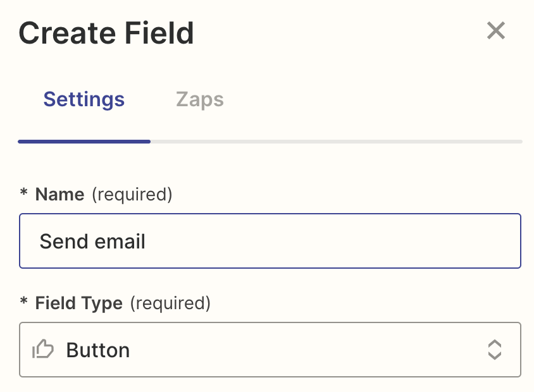
Task: Click the bold "Name" field label
Action: coord(59,194)
